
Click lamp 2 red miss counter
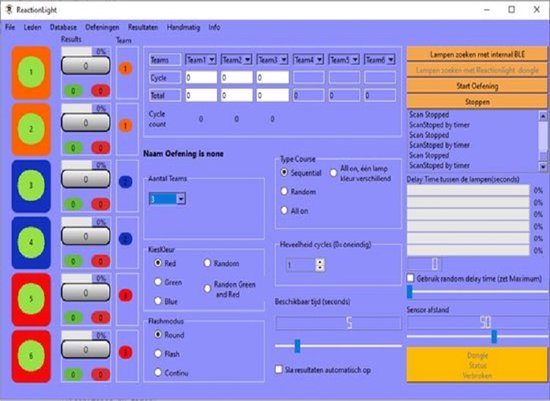pyautogui.click(x=101, y=148)
